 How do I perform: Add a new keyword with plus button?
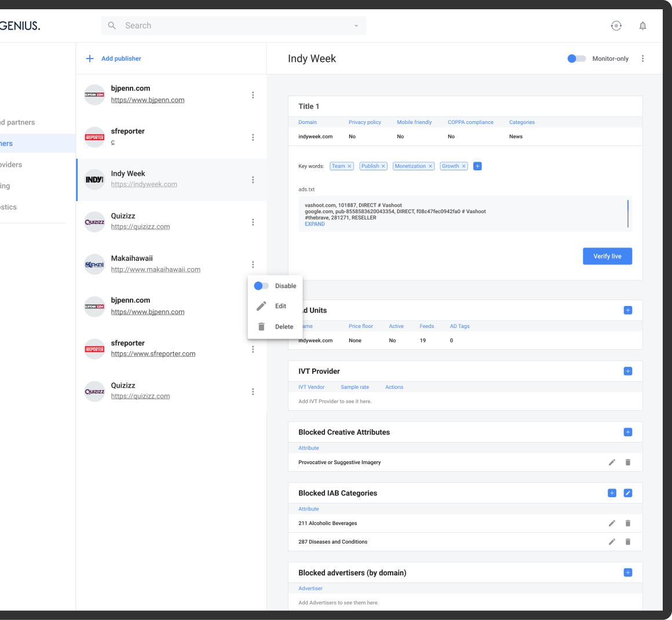(x=477, y=166)
